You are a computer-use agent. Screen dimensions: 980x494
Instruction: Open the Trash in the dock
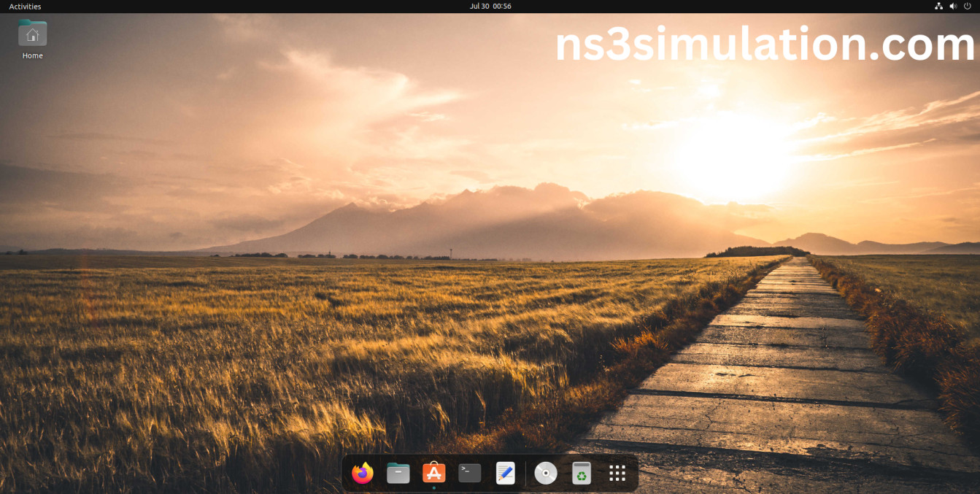click(x=581, y=474)
